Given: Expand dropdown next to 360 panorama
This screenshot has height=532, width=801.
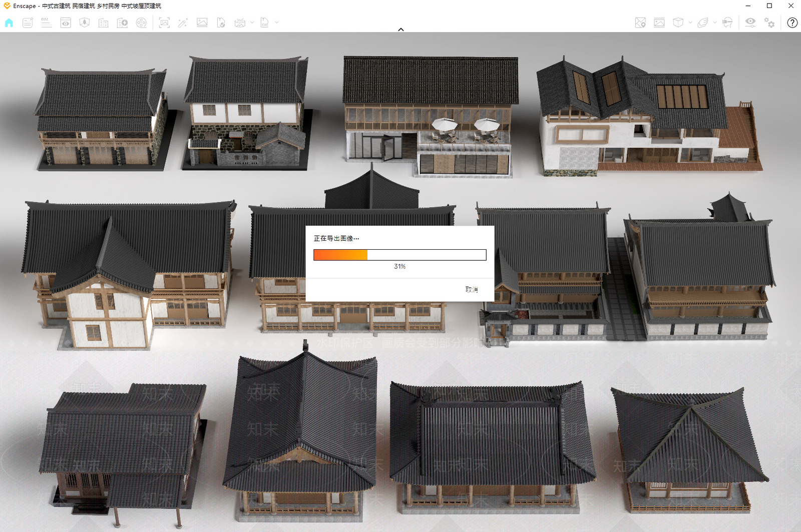Looking at the screenshot, I should tap(252, 23).
